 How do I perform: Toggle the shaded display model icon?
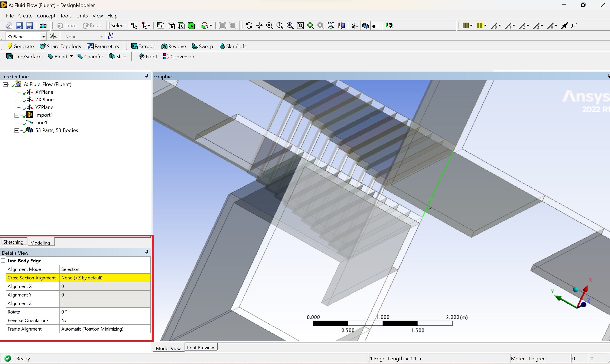point(365,26)
